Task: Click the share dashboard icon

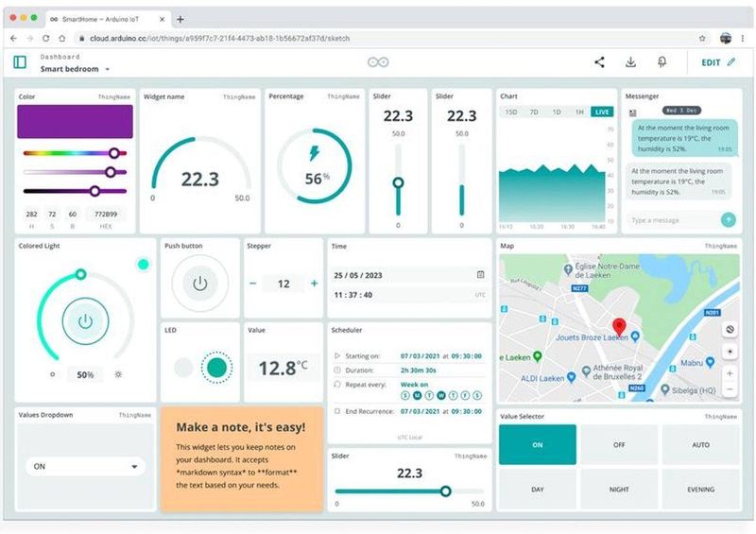Action: pyautogui.click(x=599, y=62)
